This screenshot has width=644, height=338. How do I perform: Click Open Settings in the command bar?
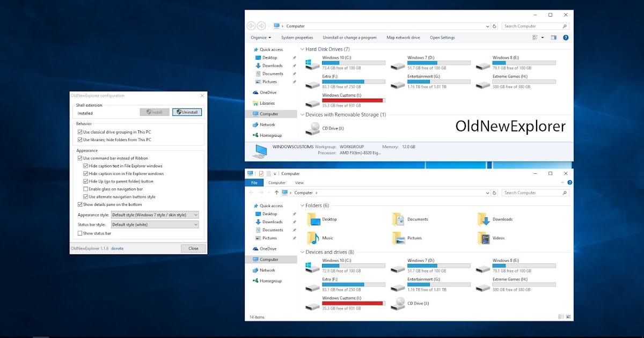442,38
